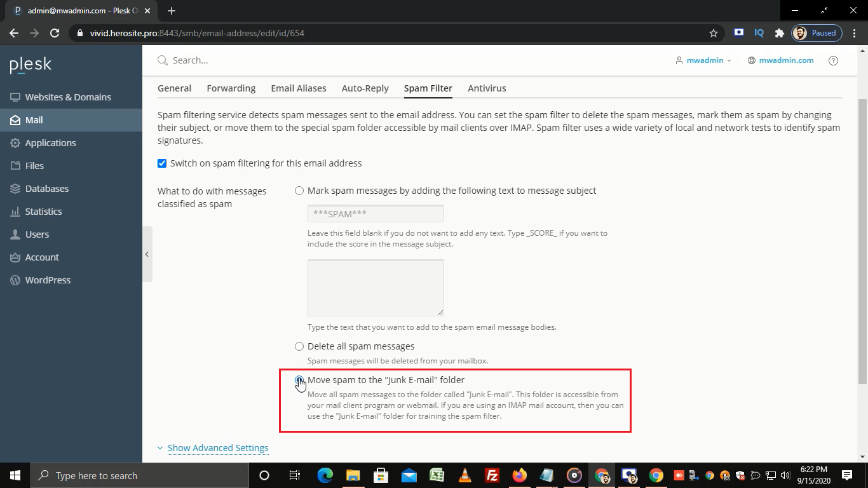Image resolution: width=868 pixels, height=488 pixels.
Task: Expand Show Advanced Settings
Action: point(217,448)
